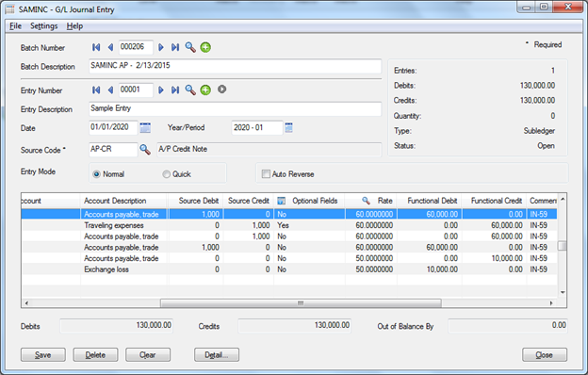This screenshot has height=375, width=588.
Task: Open the Batch Number finder magnifier
Action: coord(190,47)
